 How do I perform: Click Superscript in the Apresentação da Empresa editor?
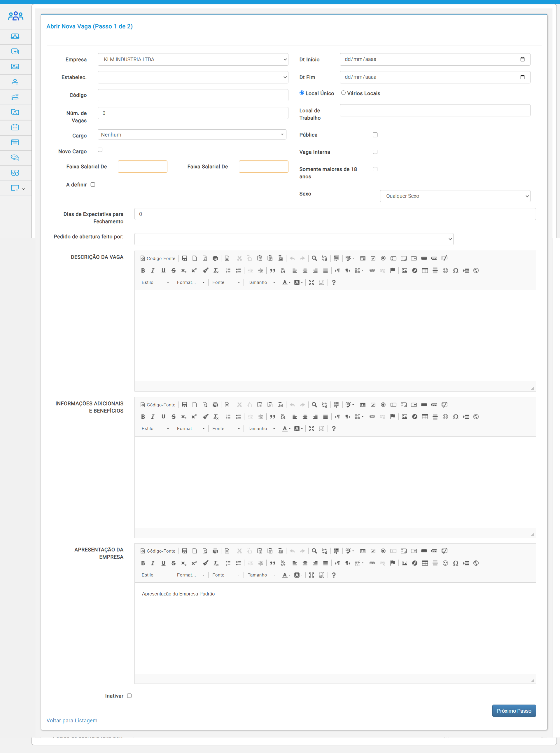tap(194, 563)
